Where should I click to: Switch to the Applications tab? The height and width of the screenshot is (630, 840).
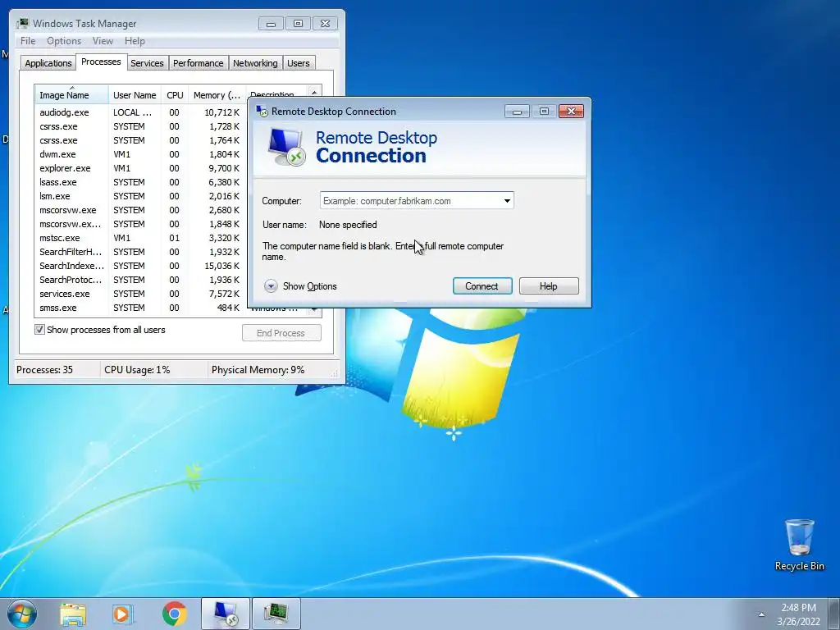click(x=48, y=63)
